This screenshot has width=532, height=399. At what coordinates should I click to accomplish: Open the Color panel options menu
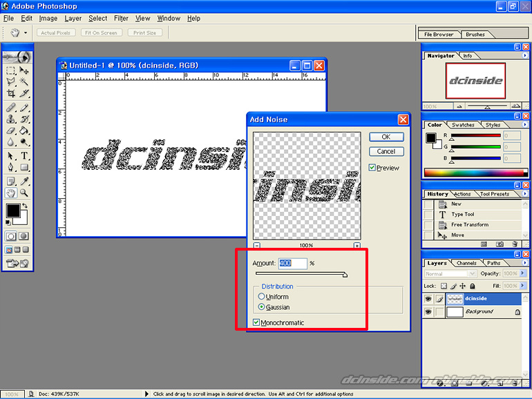[525, 124]
